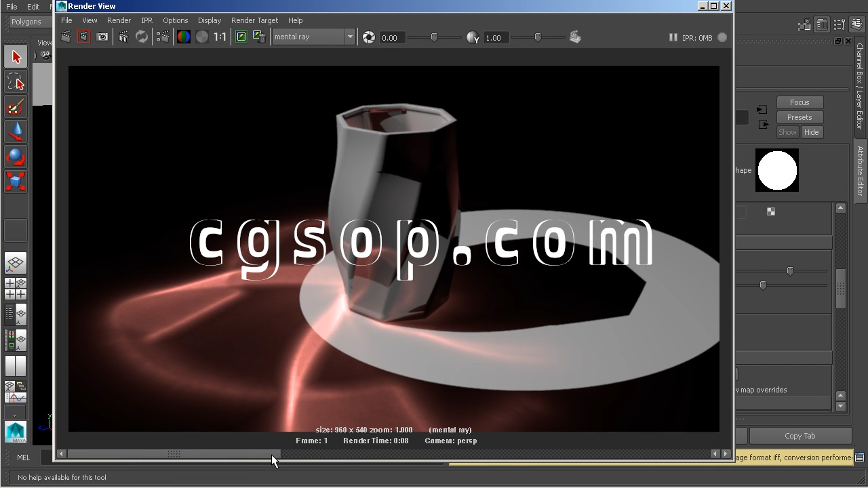Click the Copy Tab button
868x488 pixels.
[800, 436]
